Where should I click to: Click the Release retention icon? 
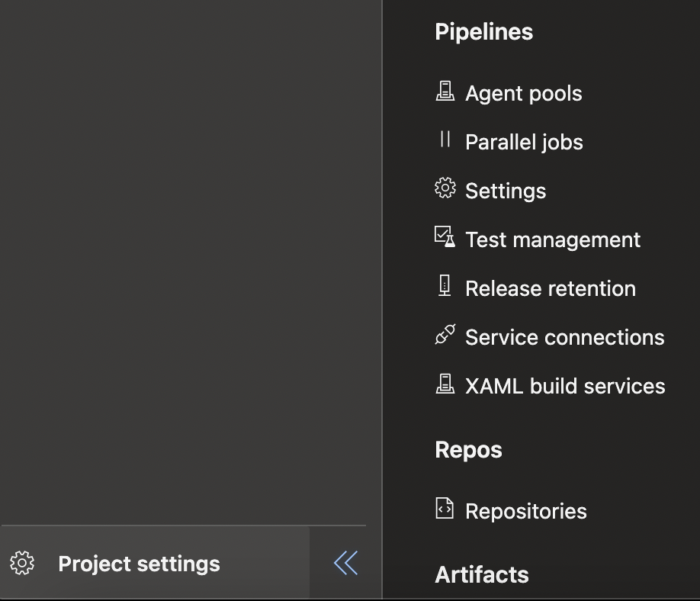coord(445,287)
